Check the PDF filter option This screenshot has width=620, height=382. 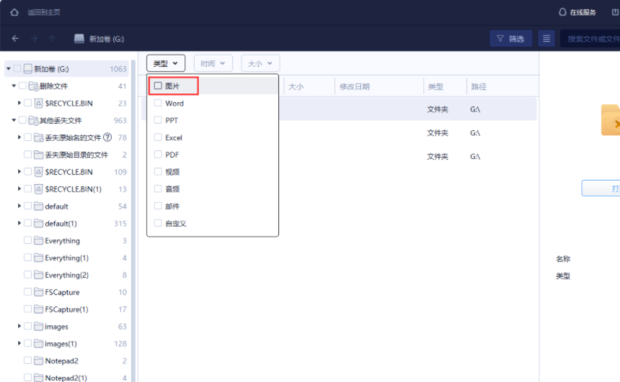[158, 154]
